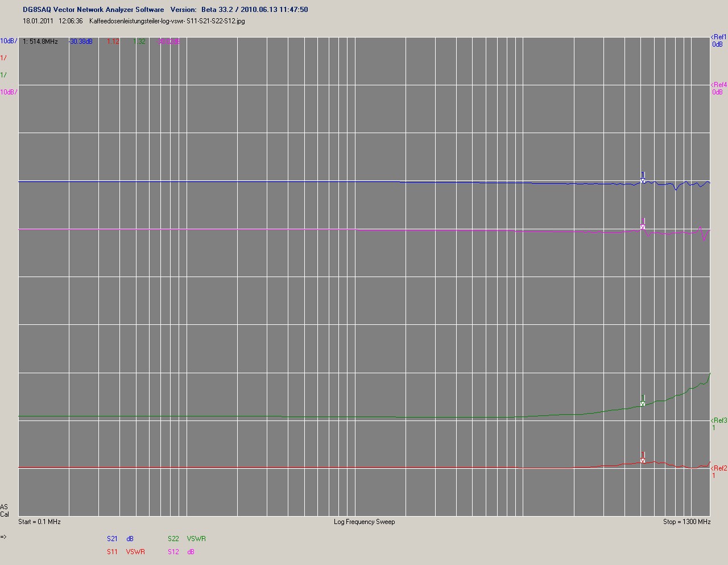Click the S22 trace legend label
The height and width of the screenshot is (565, 728).
coord(173,538)
